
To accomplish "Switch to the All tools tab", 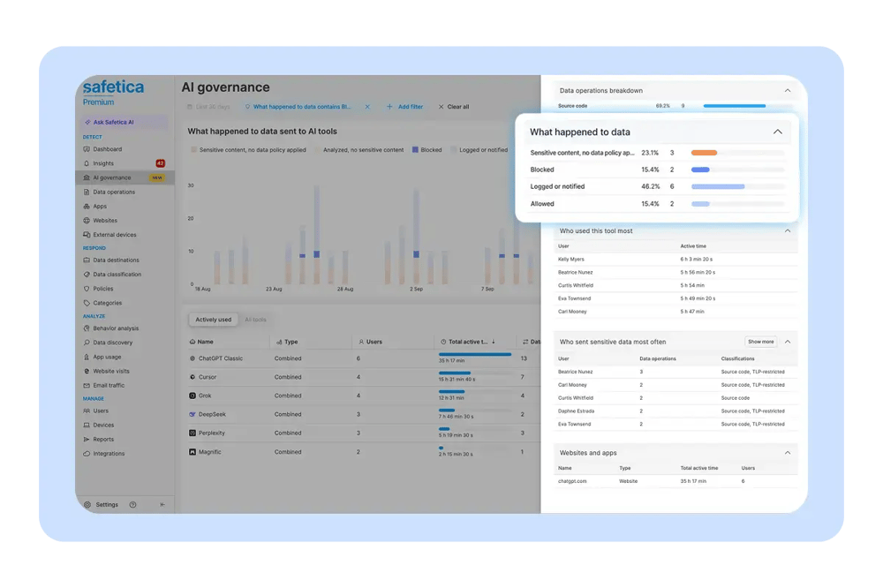I will coord(255,320).
